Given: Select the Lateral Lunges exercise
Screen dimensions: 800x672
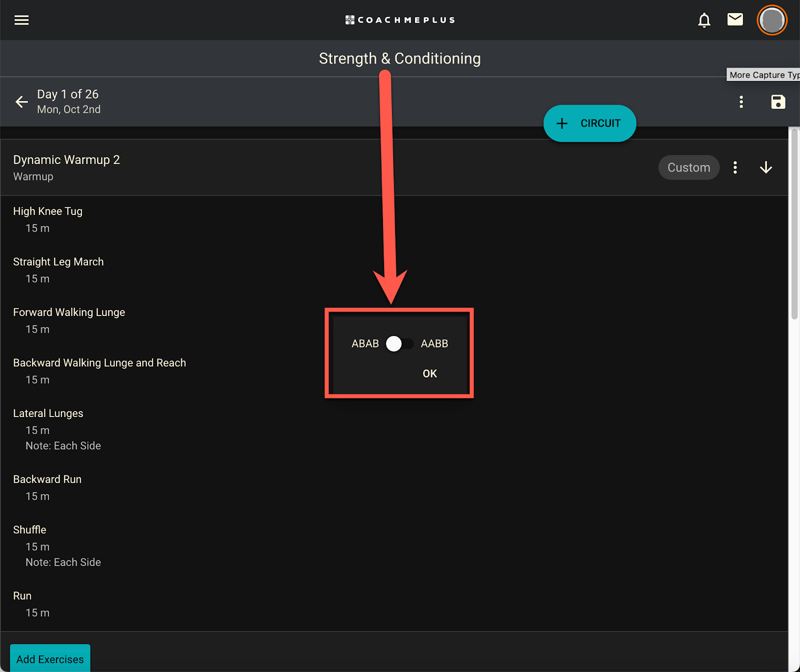Looking at the screenshot, I should (48, 413).
